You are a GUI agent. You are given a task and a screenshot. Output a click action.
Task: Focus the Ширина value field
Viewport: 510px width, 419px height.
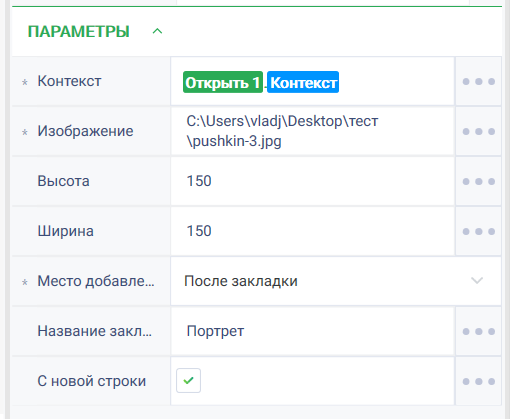(313, 231)
